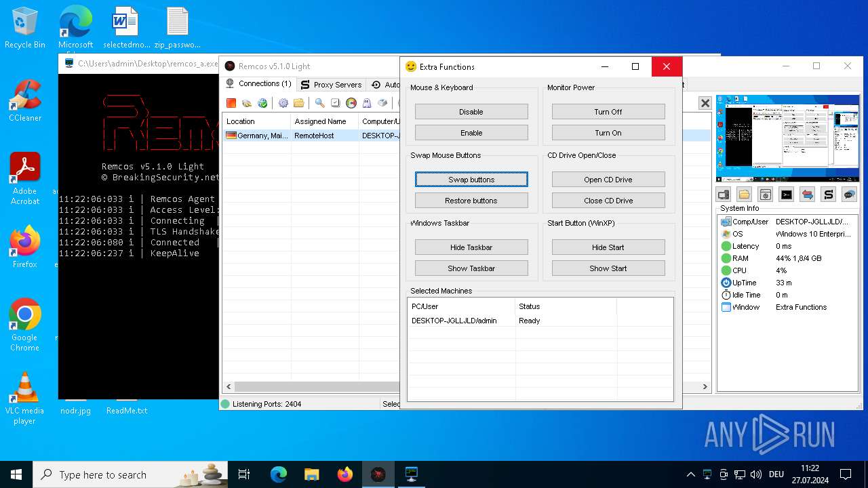Click Turn Off under Monitor Power
This screenshot has height=488, width=868.
608,112
